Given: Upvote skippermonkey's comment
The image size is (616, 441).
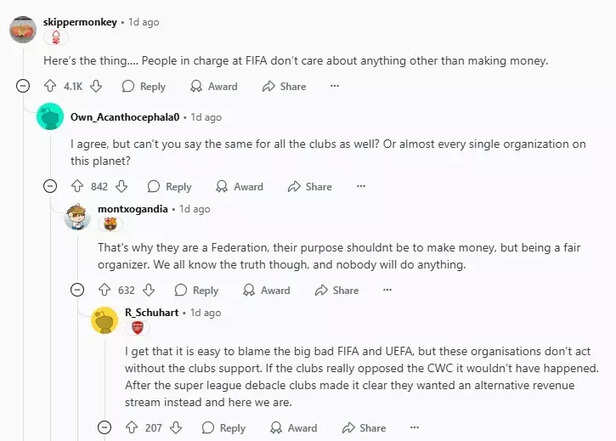Looking at the screenshot, I should pyautogui.click(x=50, y=87).
